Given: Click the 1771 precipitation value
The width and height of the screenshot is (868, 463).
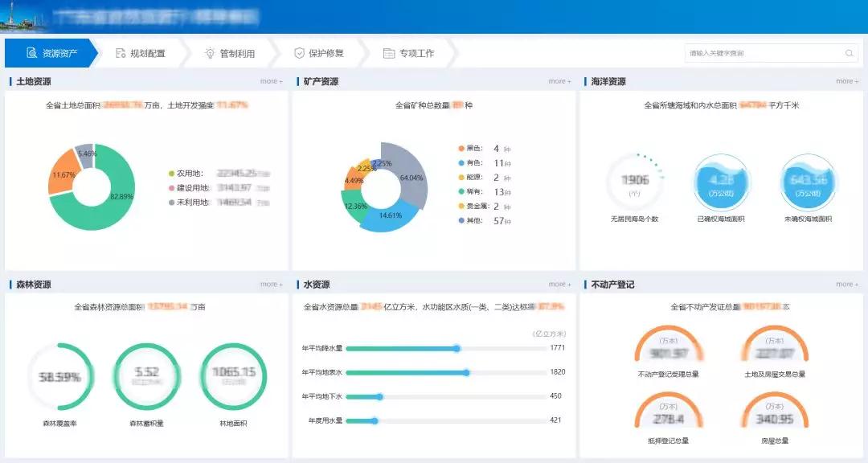Looking at the screenshot, I should 558,348.
